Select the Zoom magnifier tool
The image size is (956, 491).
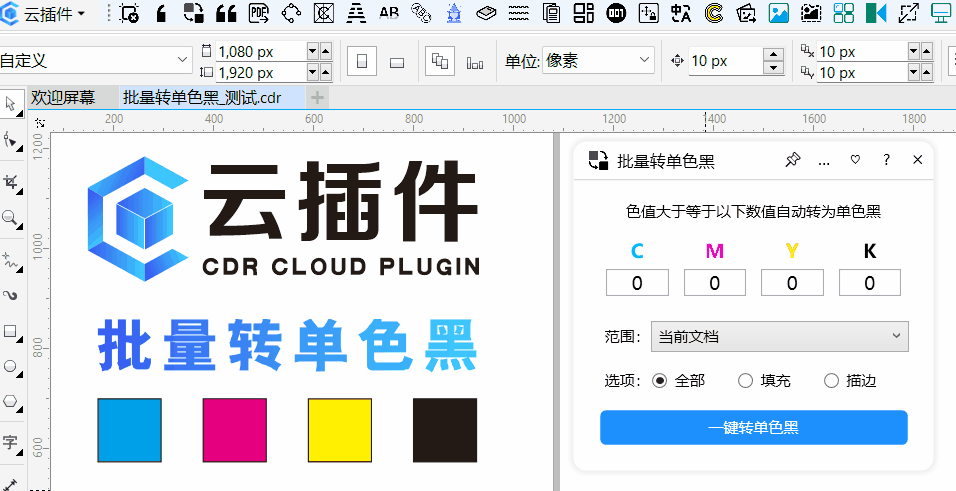coord(10,218)
